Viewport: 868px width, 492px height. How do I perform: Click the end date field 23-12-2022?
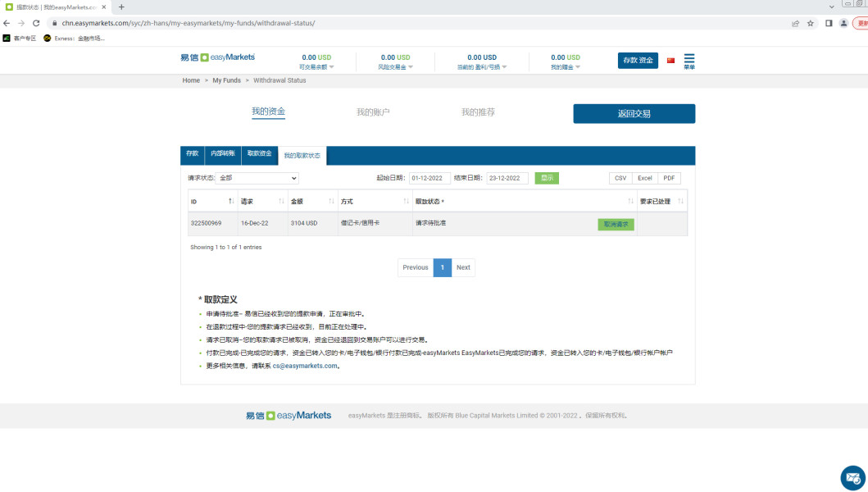point(507,178)
